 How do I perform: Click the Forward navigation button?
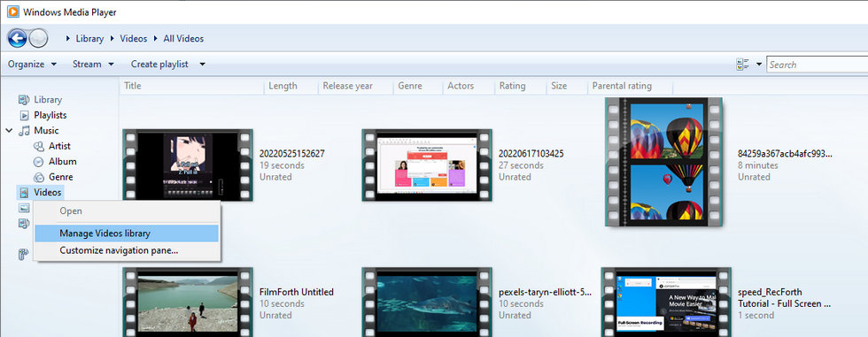click(39, 38)
